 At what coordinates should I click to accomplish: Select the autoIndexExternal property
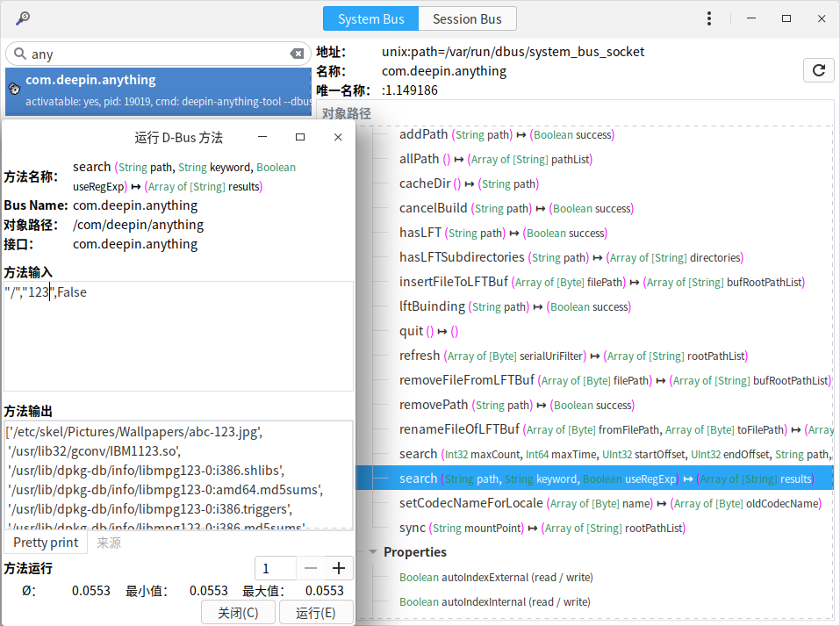496,578
